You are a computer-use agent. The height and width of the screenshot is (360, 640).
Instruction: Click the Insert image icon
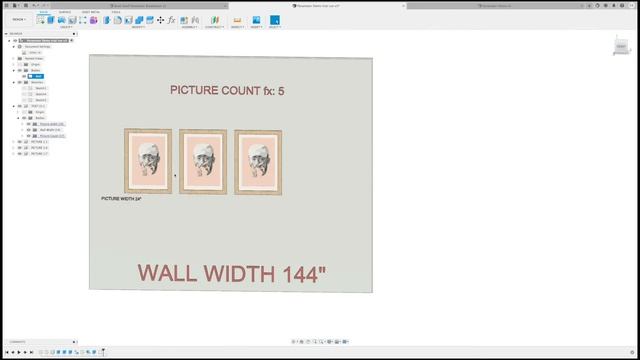pyautogui.click(x=256, y=20)
